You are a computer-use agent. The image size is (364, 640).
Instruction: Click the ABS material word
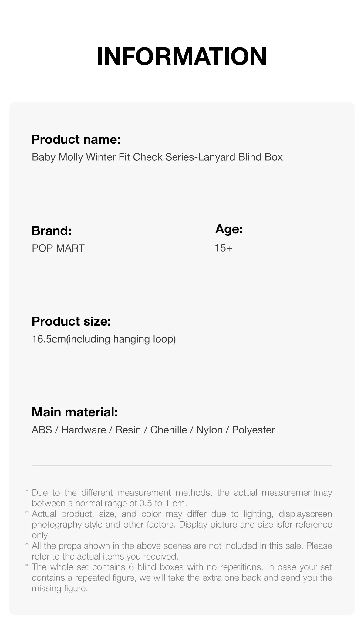tap(42, 430)
